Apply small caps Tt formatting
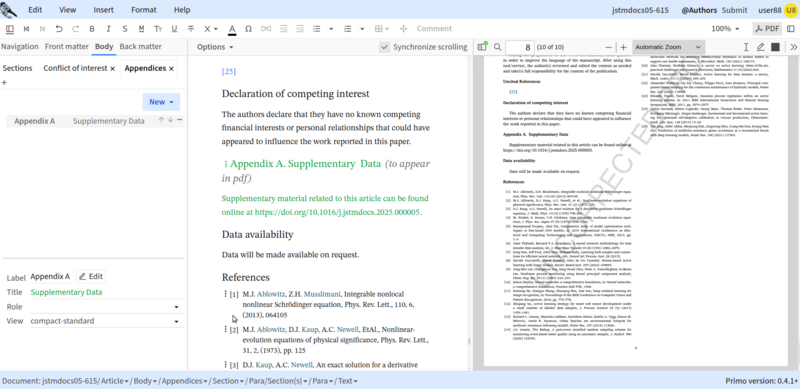The width and height of the screenshot is (800, 389). (158, 29)
